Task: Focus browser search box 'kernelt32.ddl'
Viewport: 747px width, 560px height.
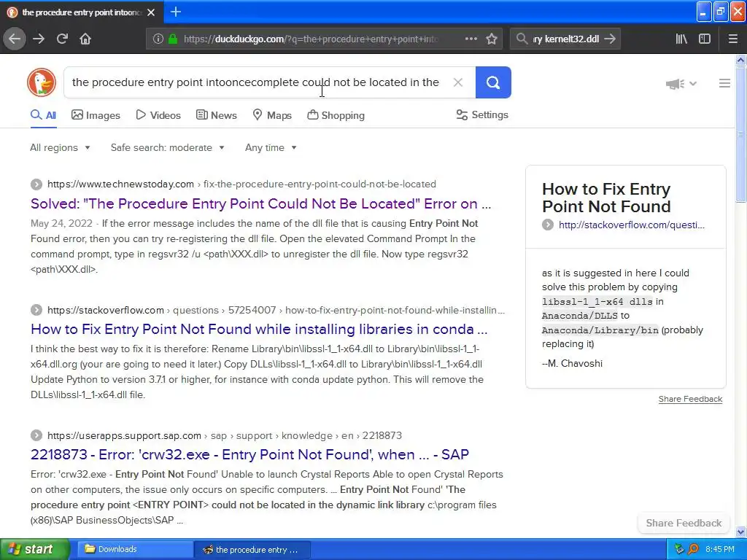Action: pyautogui.click(x=566, y=39)
